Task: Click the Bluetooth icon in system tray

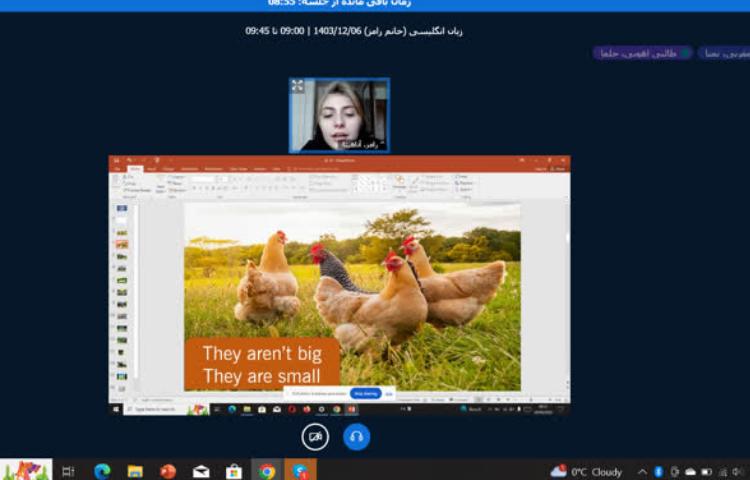Action: [658, 472]
